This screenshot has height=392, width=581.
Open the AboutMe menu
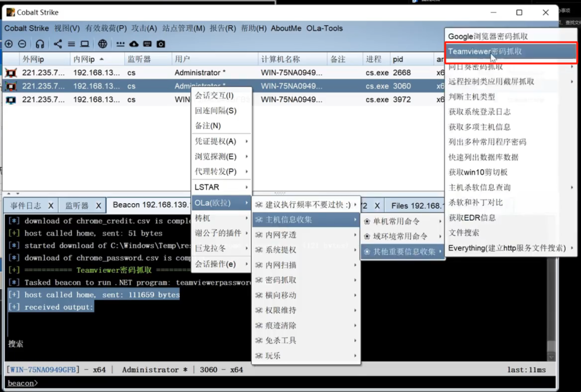pos(286,28)
